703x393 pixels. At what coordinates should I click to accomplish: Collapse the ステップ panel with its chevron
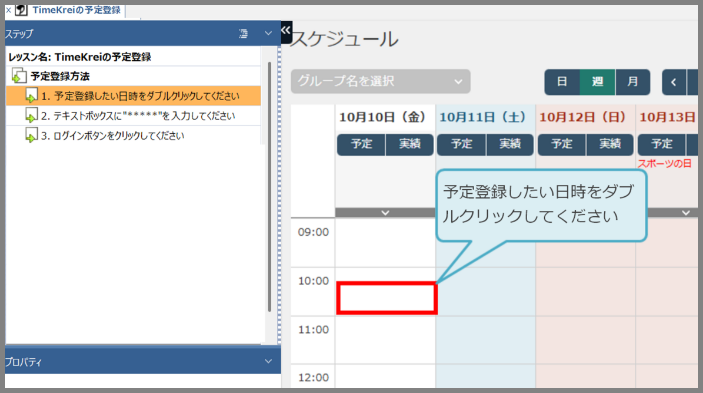268,33
